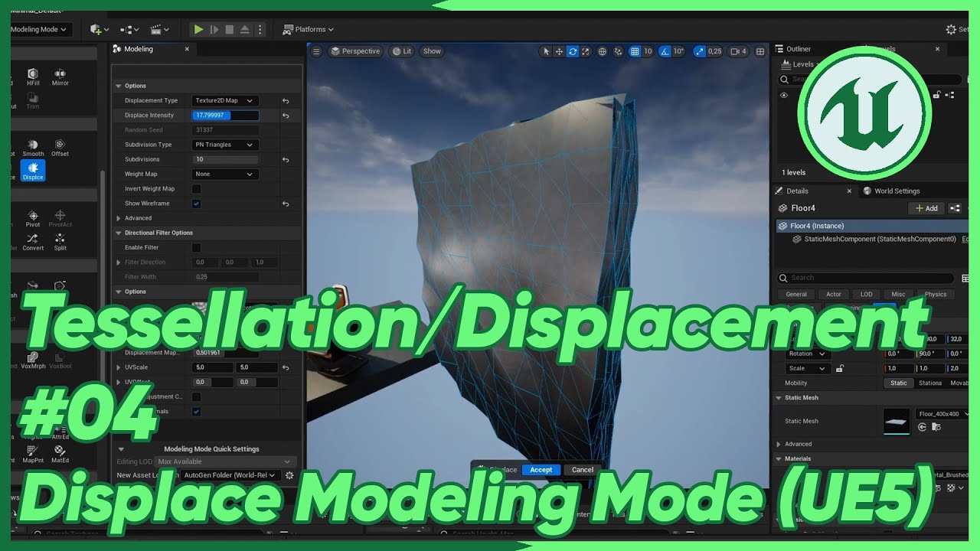Open the Perspective view menu

pos(355,51)
